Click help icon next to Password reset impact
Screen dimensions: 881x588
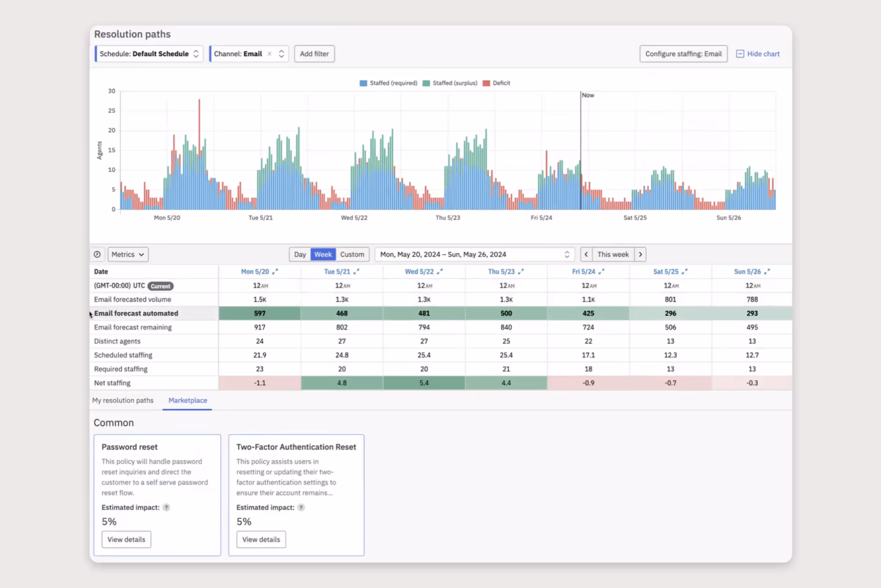click(x=166, y=507)
